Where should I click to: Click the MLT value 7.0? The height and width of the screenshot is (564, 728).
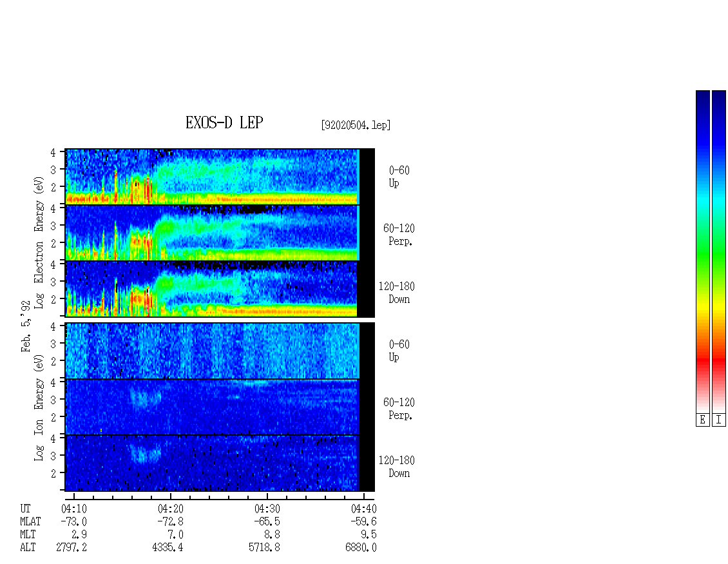point(175,535)
